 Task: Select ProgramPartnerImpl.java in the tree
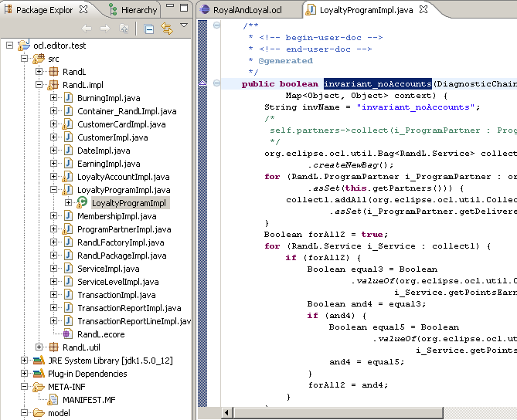point(124,229)
